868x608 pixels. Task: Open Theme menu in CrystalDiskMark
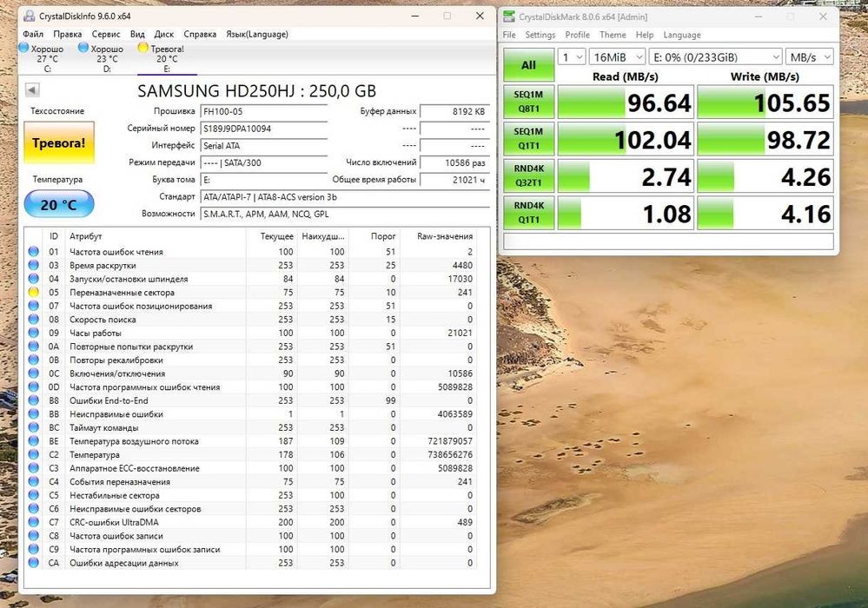coord(613,35)
